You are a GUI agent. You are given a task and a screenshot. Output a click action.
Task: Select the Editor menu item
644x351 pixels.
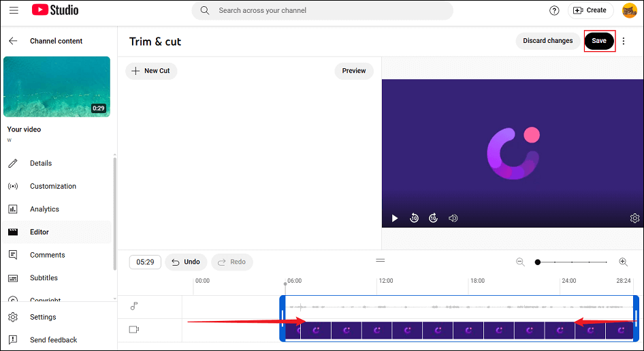pos(57,232)
